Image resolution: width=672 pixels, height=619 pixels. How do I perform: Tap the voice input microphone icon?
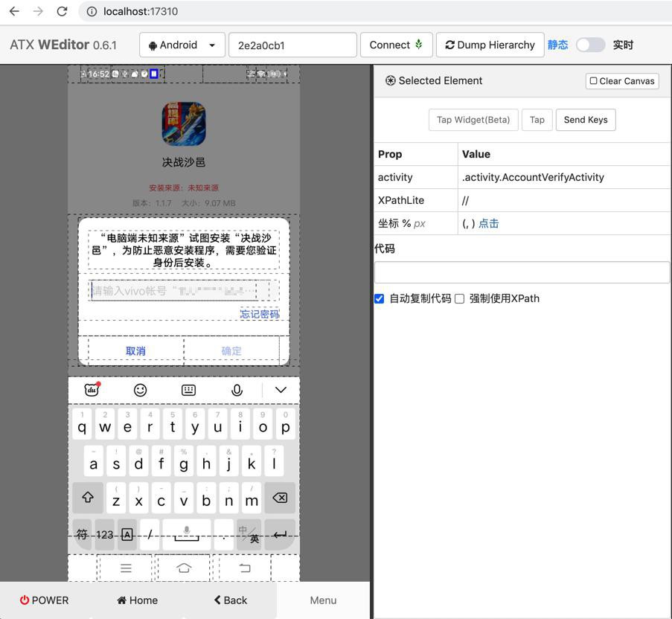[237, 390]
